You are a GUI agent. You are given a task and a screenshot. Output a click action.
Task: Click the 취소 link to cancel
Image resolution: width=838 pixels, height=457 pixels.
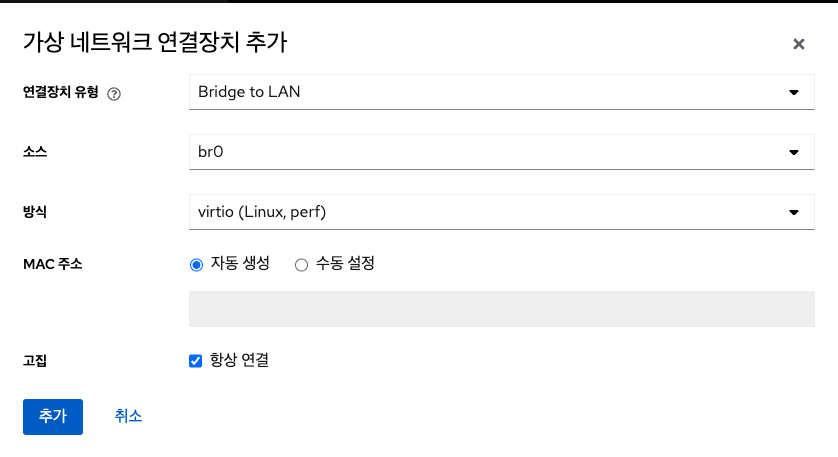128,416
